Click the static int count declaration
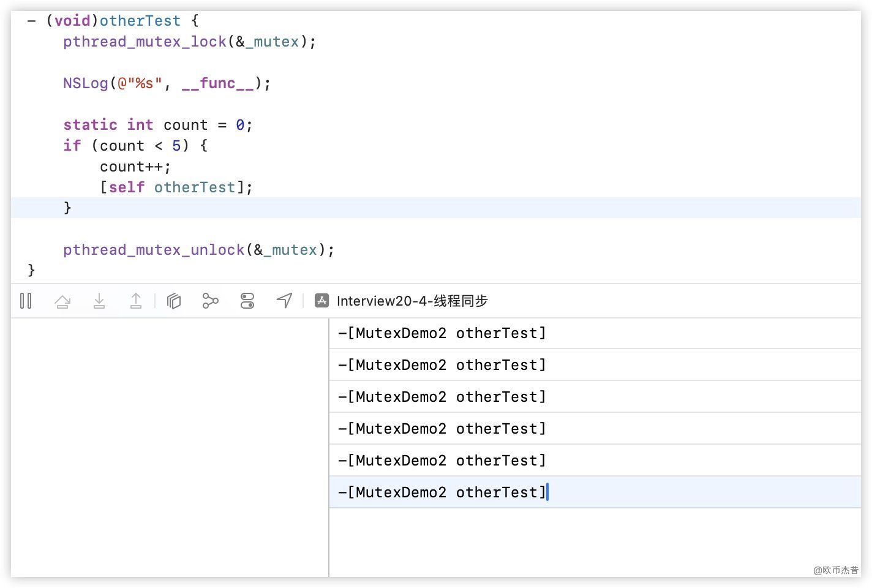The image size is (872, 588). pyautogui.click(x=157, y=125)
